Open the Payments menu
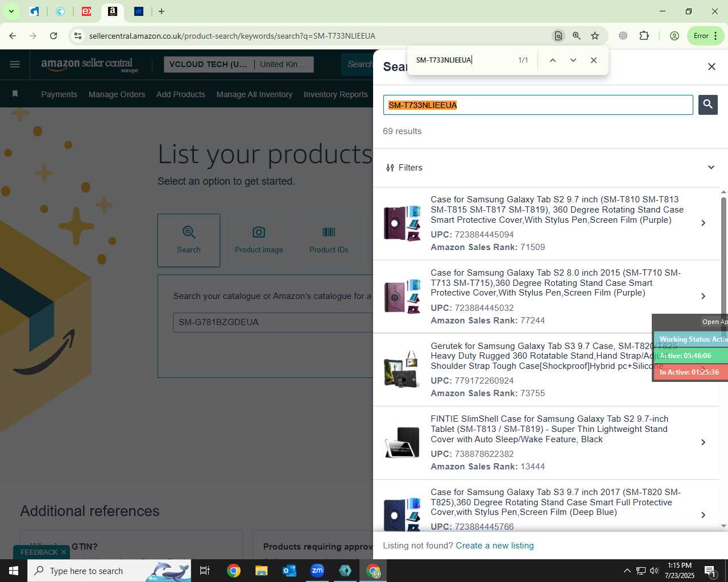 click(59, 94)
